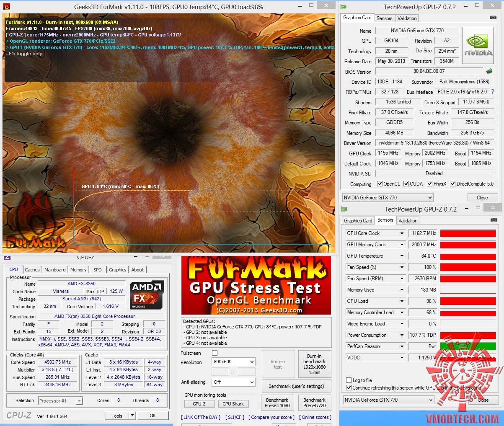Screen dimensions: 504x426
Task: Click the Memory Controller Load graph bar
Action: [468, 312]
